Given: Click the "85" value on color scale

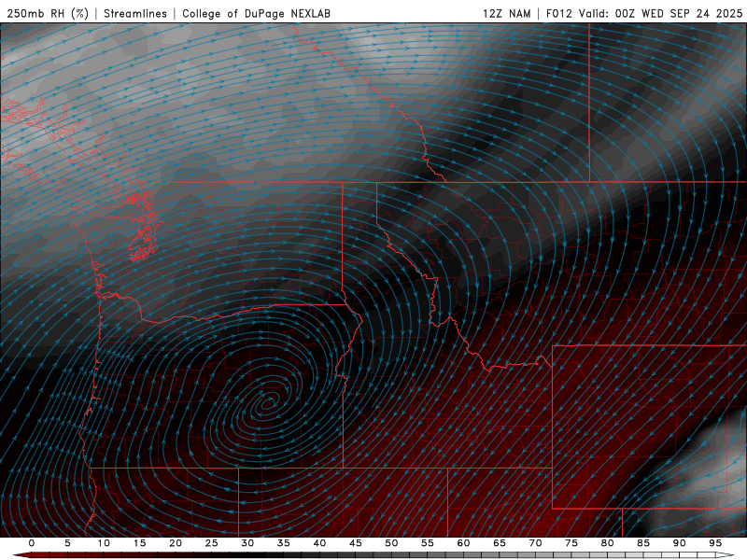Looking at the screenshot, I should [x=643, y=543].
